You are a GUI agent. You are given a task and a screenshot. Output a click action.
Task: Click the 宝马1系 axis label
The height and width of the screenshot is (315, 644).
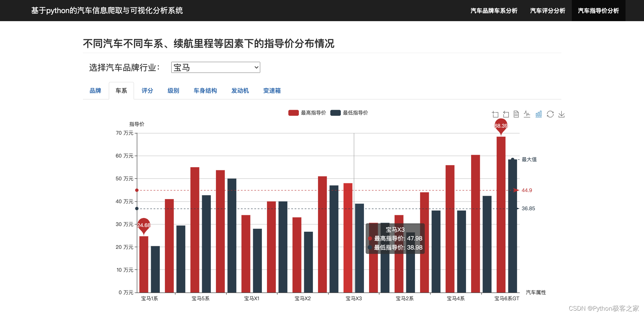coord(149,299)
